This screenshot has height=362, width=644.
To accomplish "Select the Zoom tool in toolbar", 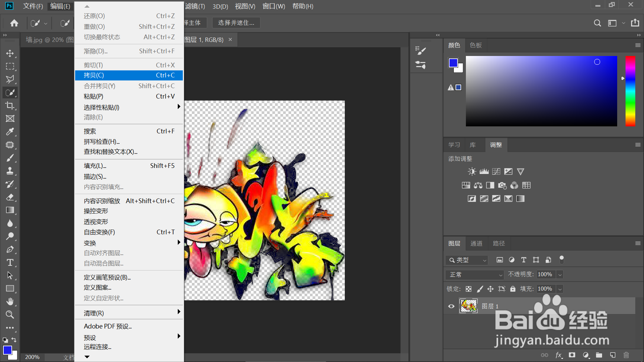I will pyautogui.click(x=10, y=315).
